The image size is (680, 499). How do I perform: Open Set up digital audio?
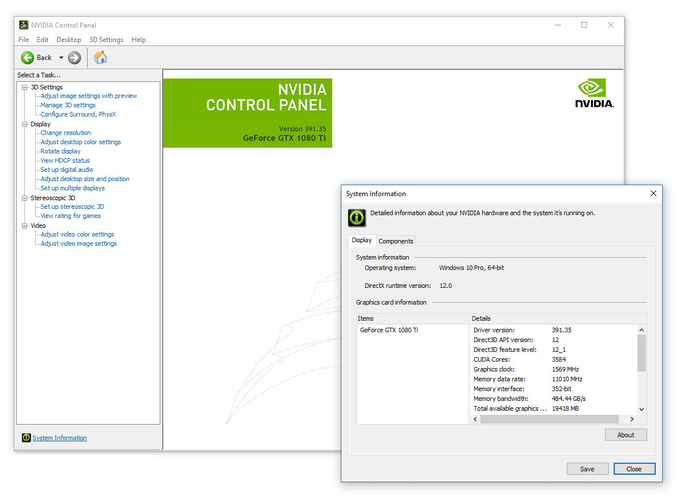click(67, 170)
